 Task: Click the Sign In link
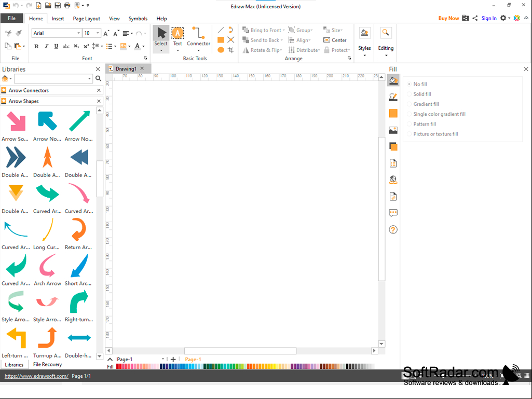click(489, 18)
